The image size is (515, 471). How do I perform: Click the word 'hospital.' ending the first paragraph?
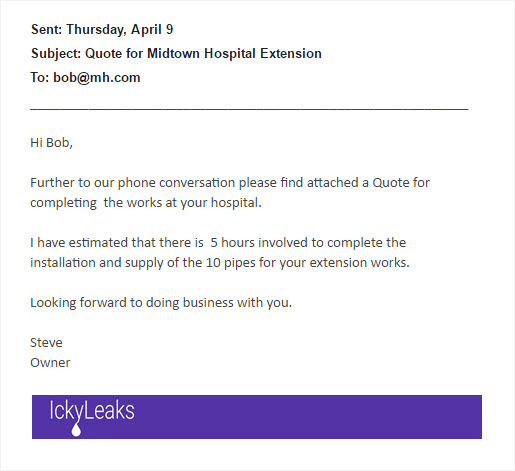(236, 203)
